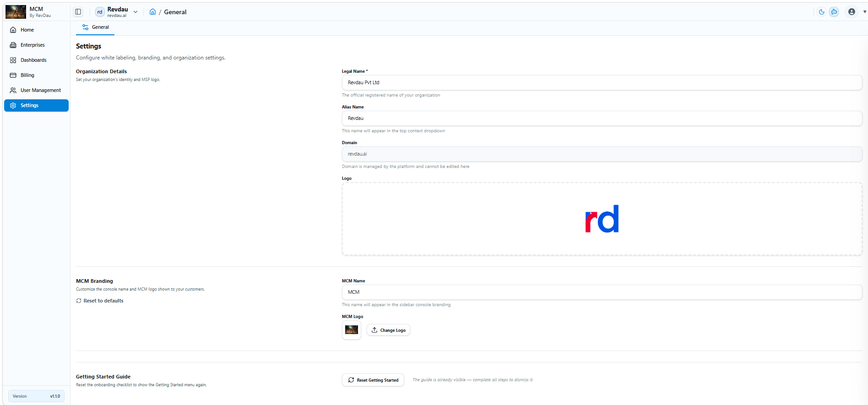This screenshot has height=405, width=868.
Task: Click into the Alias Name field
Action: tap(602, 119)
